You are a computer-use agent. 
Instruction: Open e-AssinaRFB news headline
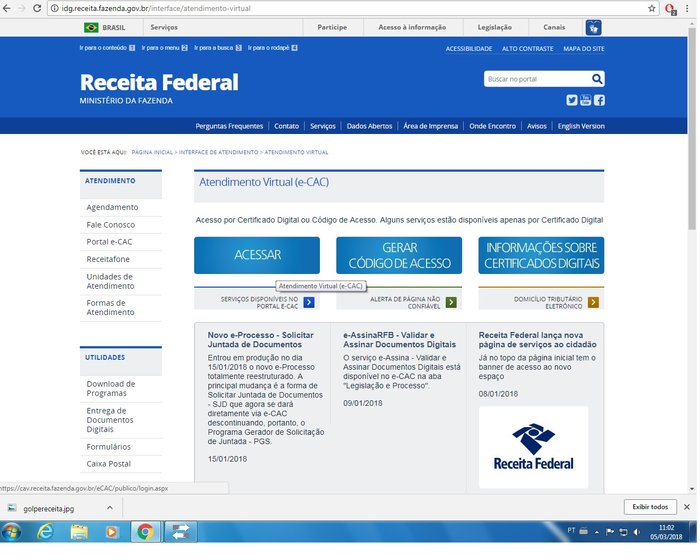[x=399, y=340]
